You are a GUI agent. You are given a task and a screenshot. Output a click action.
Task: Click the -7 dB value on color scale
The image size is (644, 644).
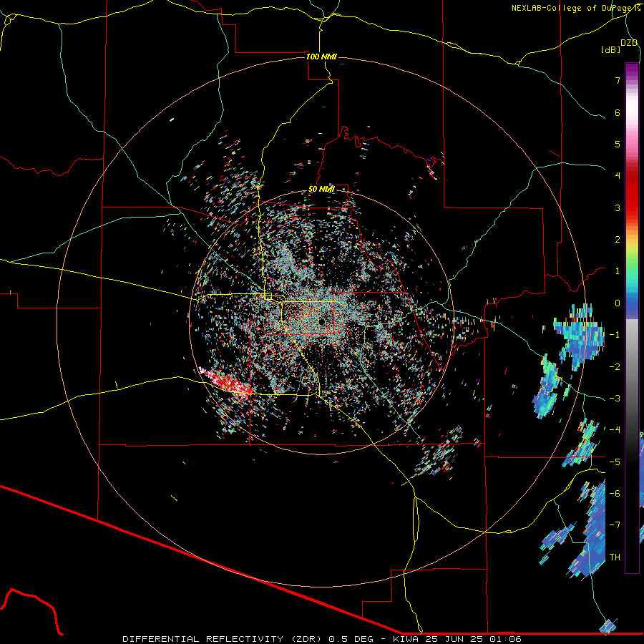tap(615, 525)
